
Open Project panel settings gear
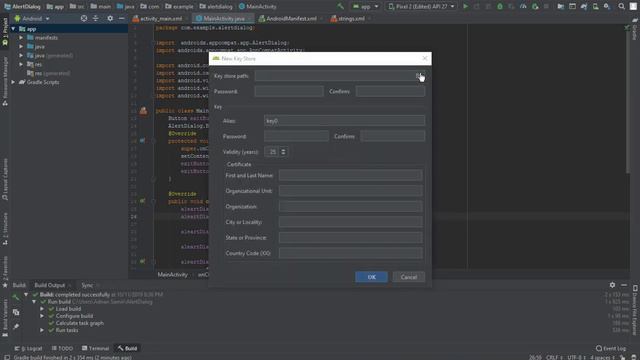(x=110, y=19)
